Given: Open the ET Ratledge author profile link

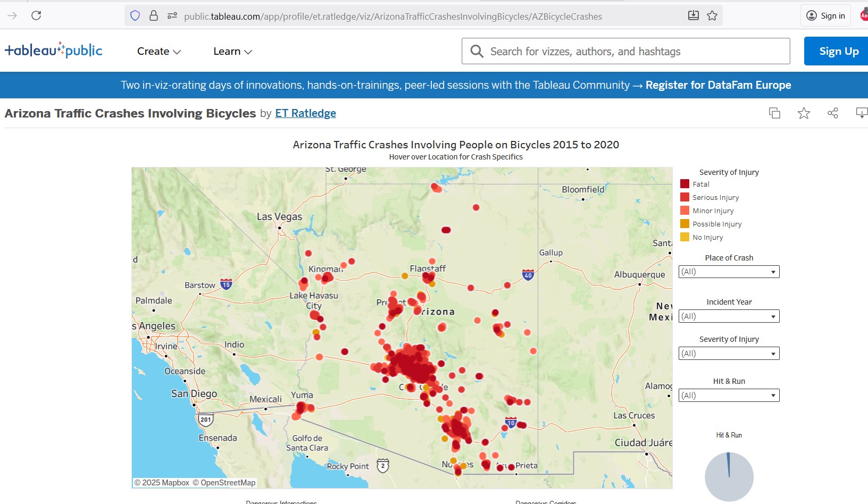Looking at the screenshot, I should tap(305, 113).
